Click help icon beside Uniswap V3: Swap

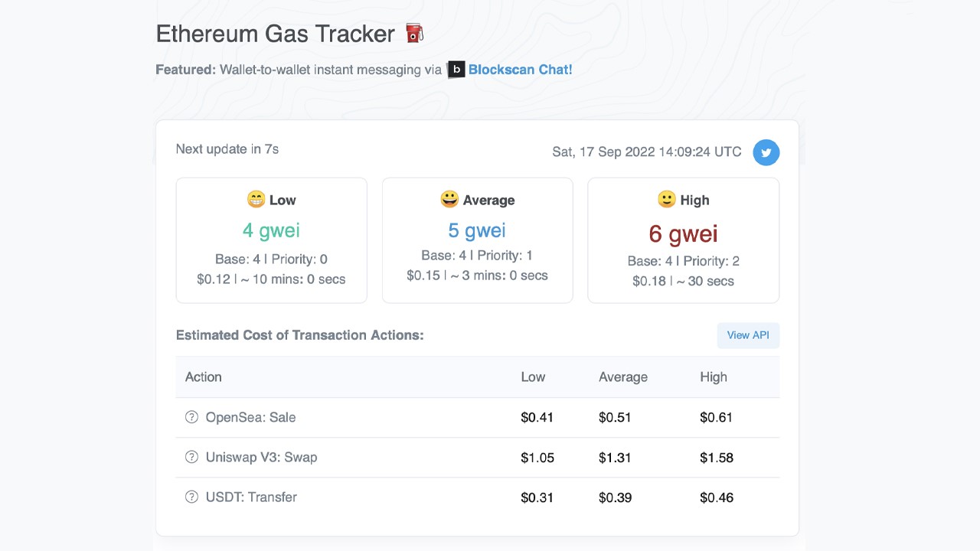point(191,457)
